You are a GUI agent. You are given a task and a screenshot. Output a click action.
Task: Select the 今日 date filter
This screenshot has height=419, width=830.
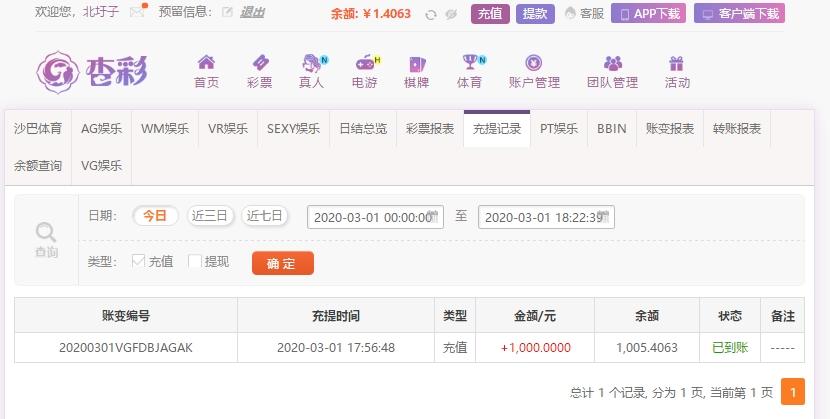[155, 215]
